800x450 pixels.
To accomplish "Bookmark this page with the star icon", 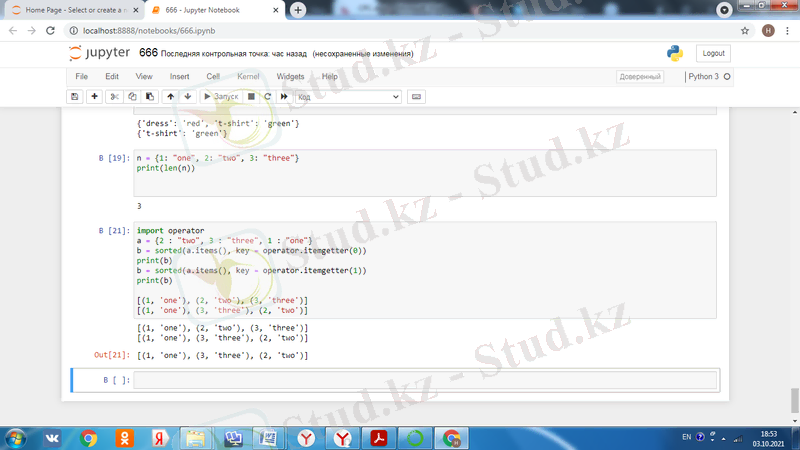I will pos(745,31).
